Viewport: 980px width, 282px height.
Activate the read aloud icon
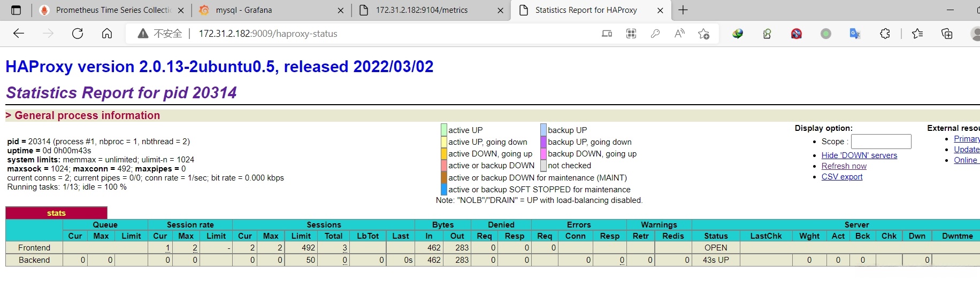pyautogui.click(x=679, y=34)
